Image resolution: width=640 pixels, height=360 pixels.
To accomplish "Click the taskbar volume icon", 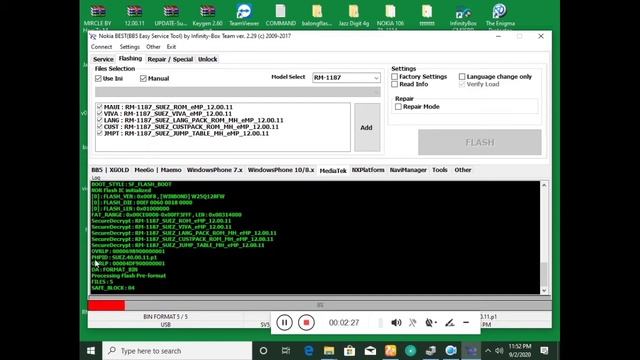I will click(x=499, y=351).
